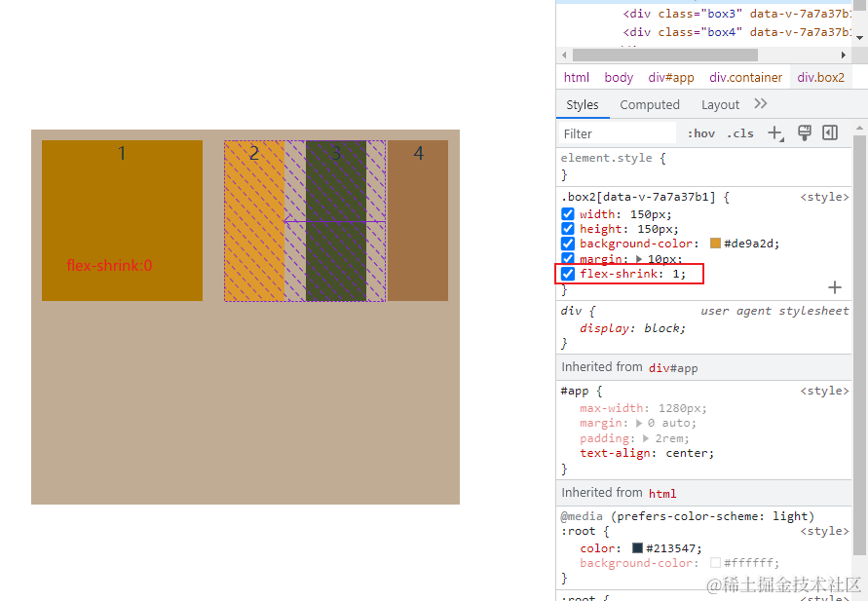Open the element state paint-roller icon
This screenshot has height=601, width=868.
805,132
